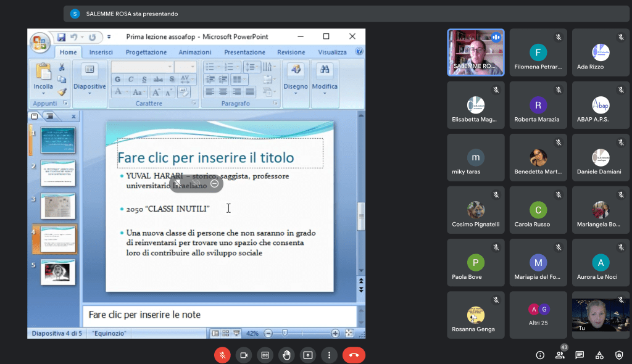Open more options three-dot menu
Image resolution: width=632 pixels, height=364 pixels.
click(x=329, y=355)
